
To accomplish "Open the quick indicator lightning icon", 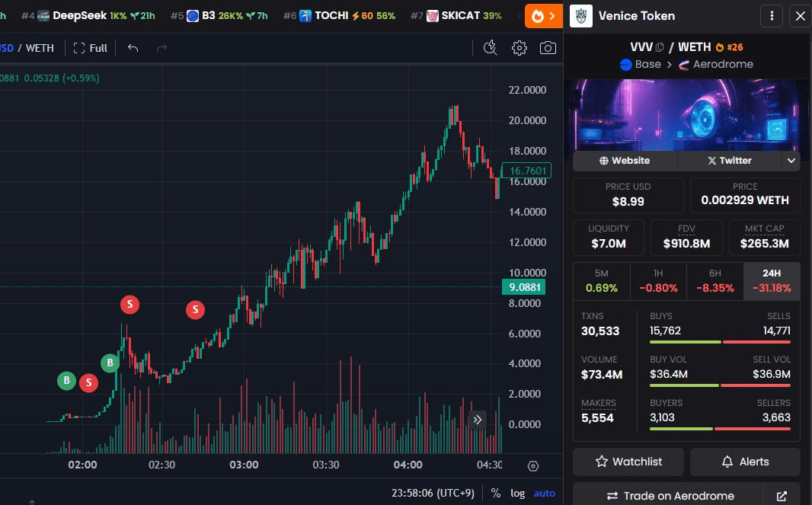I will point(490,48).
